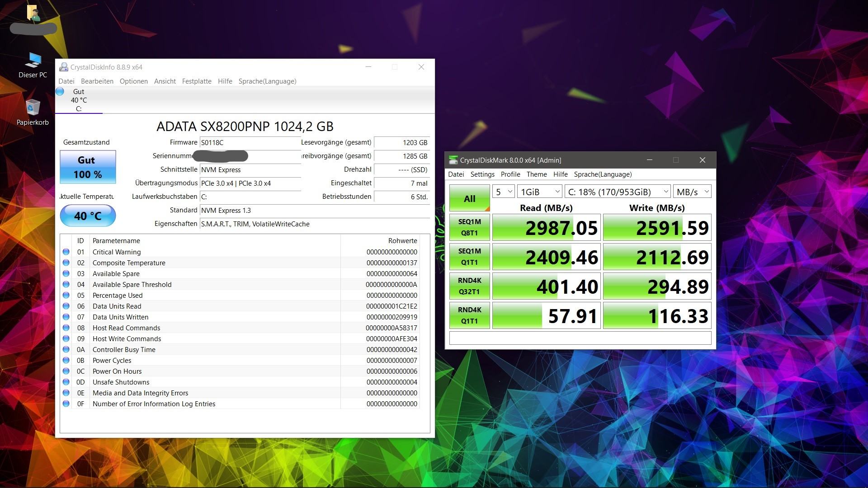Viewport: 868px width, 488px height.
Task: Open Hilfe menu in CrystalDiskMark
Action: click(561, 174)
